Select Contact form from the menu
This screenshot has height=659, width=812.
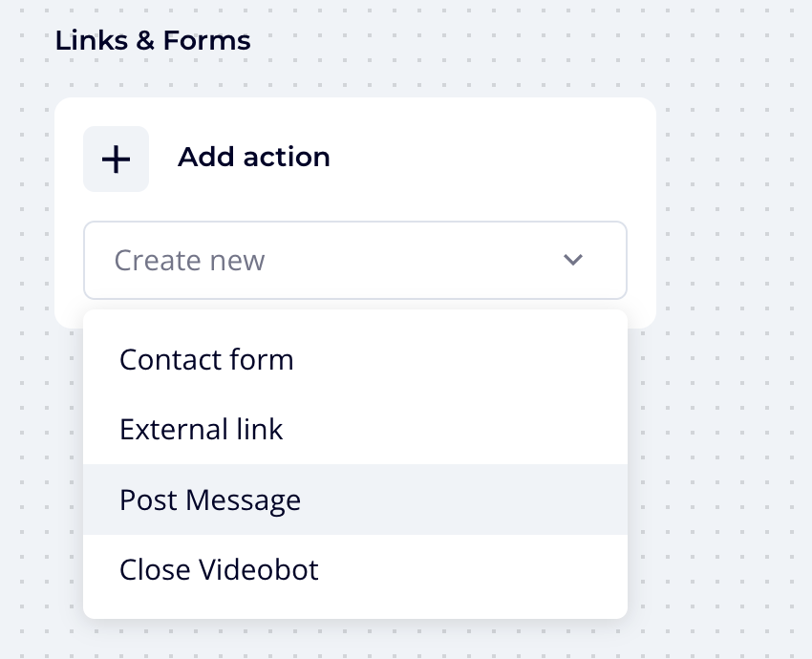206,360
